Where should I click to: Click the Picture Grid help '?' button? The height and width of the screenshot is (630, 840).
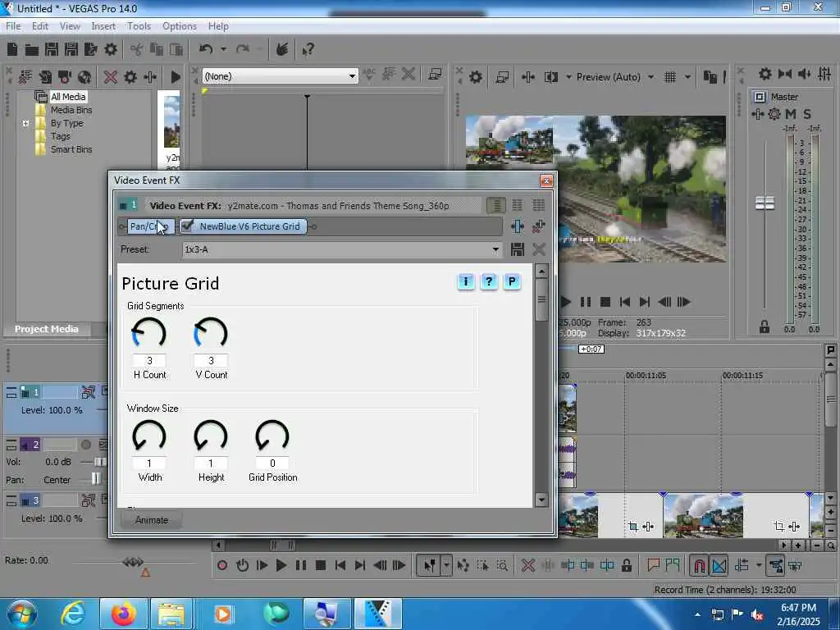(x=489, y=282)
